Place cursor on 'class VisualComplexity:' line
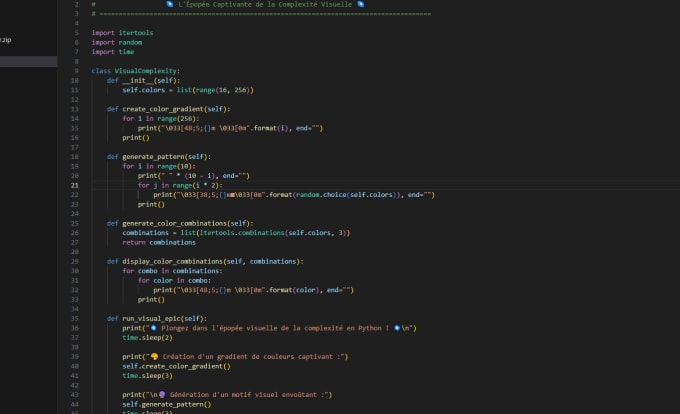This screenshot has height=414, width=680. click(x=136, y=71)
